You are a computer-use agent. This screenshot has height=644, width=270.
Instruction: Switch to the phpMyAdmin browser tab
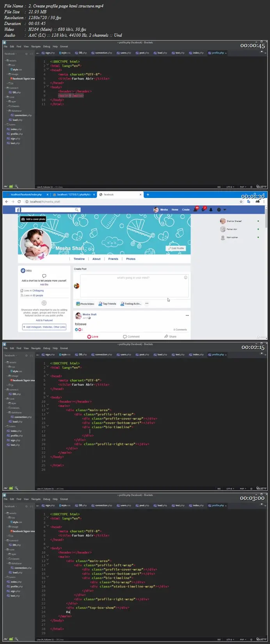click(73, 195)
